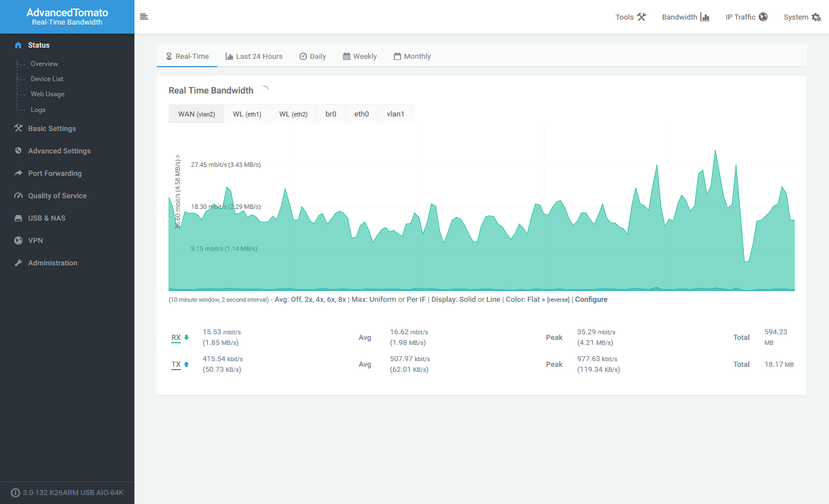829x504 pixels.
Task: Click the RX Total value 594.23 MB
Action: 776,337
